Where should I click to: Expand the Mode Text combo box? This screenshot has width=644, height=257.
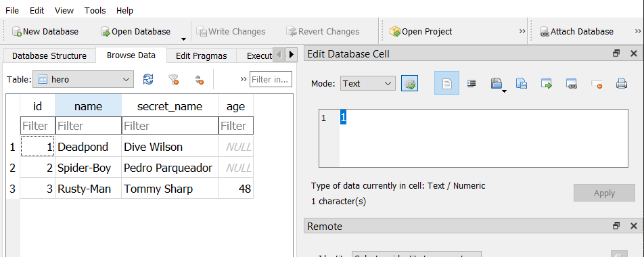(x=367, y=83)
